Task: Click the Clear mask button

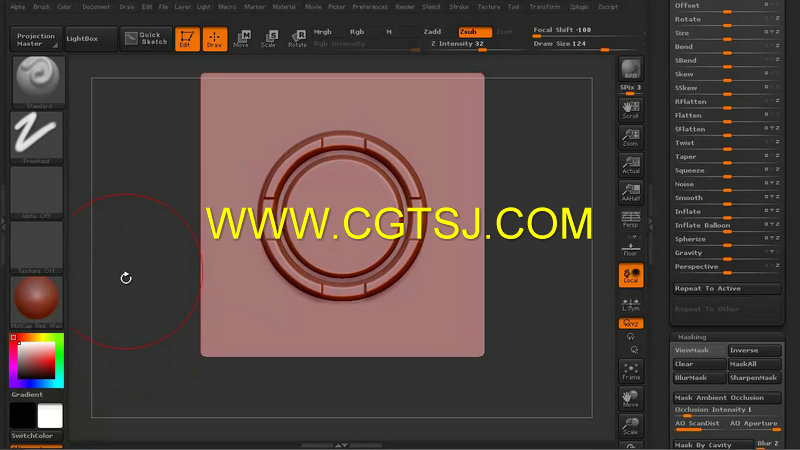Action: point(699,364)
